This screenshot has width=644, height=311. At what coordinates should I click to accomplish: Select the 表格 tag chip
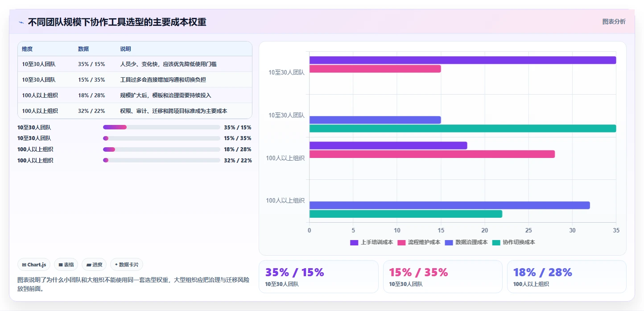pyautogui.click(x=66, y=265)
